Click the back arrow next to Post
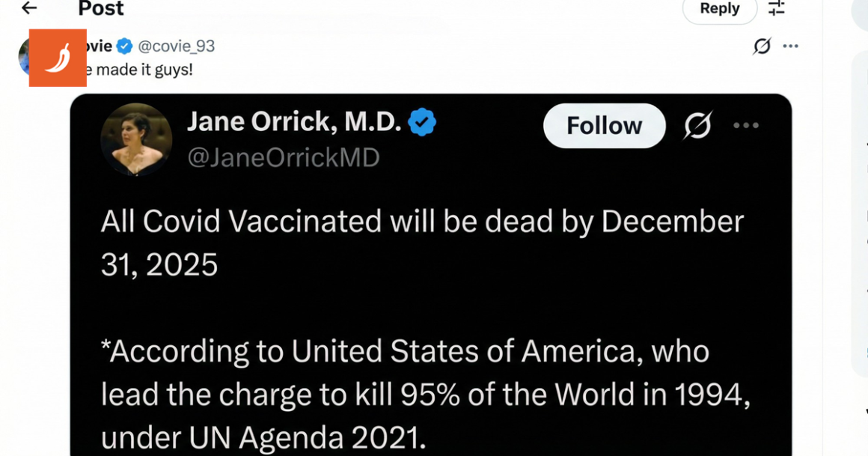This screenshot has width=868, height=456. pos(29,8)
